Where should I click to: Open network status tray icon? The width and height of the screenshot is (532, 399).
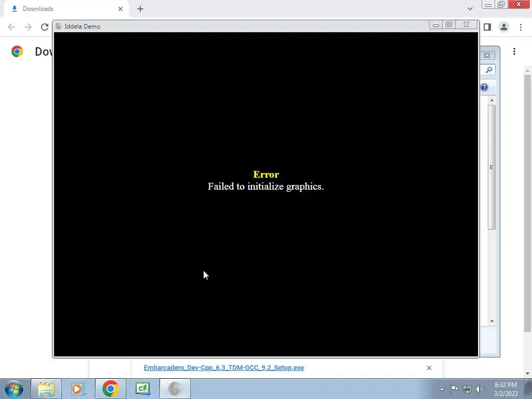click(467, 389)
